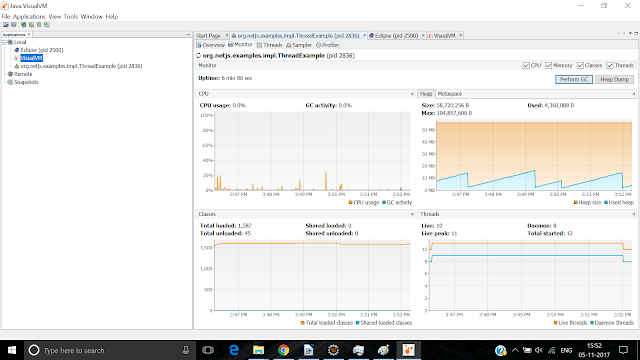Switch to the Sampler tab
This screenshot has width=640, height=360.
299,45
